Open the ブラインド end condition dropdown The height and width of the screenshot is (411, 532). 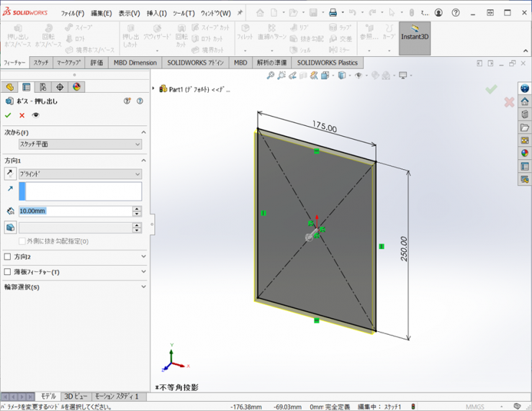coord(80,173)
